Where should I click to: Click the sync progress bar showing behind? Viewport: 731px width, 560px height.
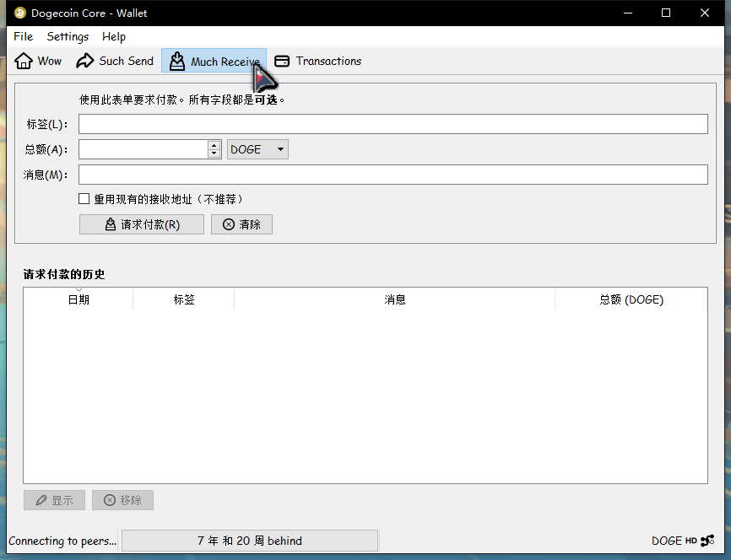pyautogui.click(x=250, y=541)
